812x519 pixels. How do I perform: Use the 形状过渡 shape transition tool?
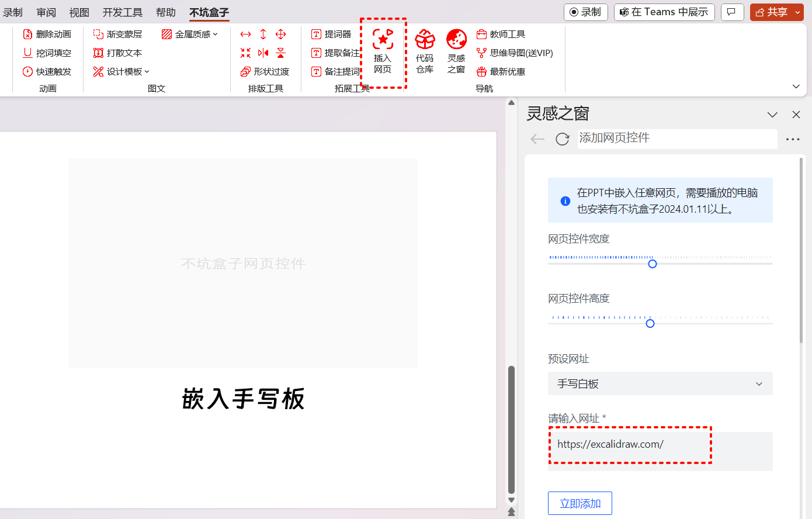coord(265,72)
